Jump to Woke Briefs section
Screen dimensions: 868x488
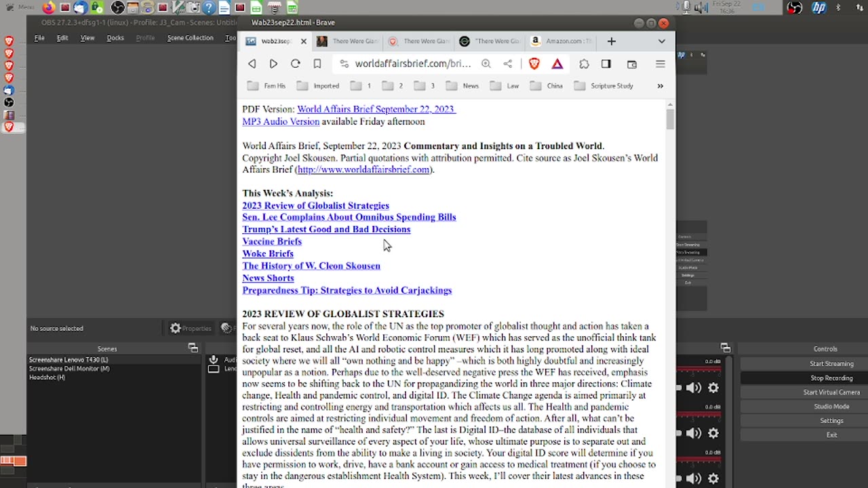click(268, 254)
